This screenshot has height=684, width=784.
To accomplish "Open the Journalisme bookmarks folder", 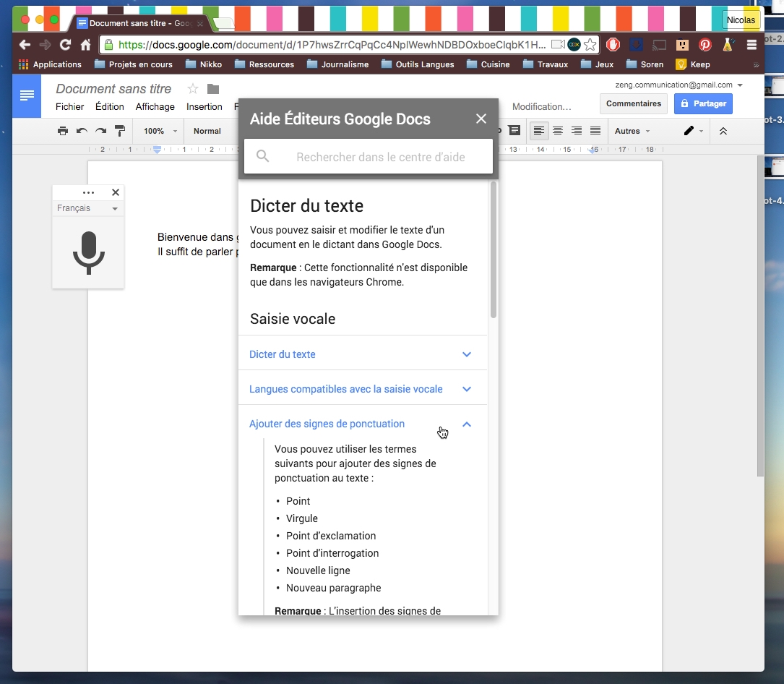I will [338, 64].
